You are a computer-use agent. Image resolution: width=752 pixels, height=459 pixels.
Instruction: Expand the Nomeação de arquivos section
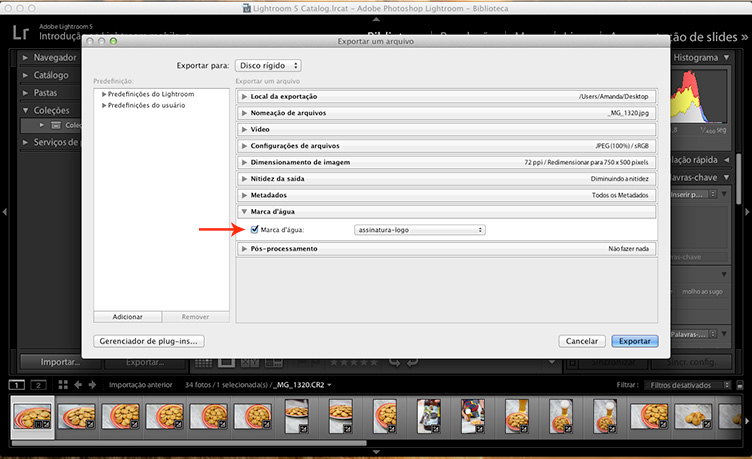tap(245, 113)
